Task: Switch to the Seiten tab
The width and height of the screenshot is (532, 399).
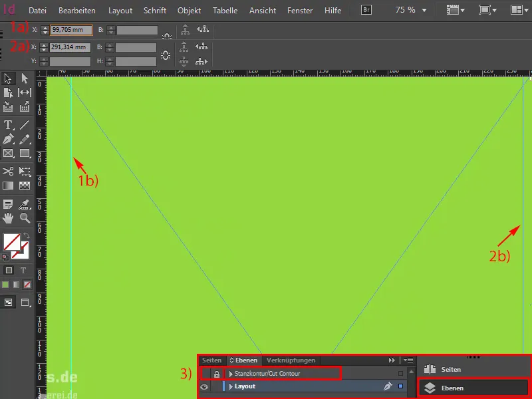Action: tap(211, 360)
